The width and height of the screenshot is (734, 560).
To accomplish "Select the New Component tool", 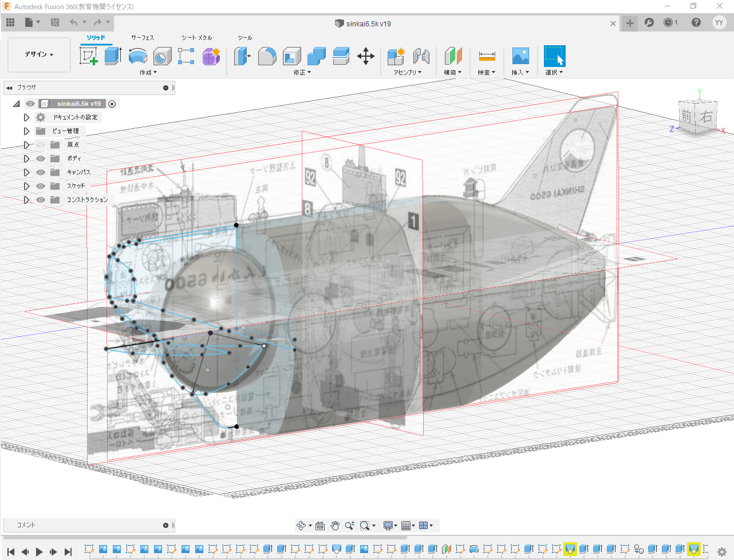I will click(396, 56).
